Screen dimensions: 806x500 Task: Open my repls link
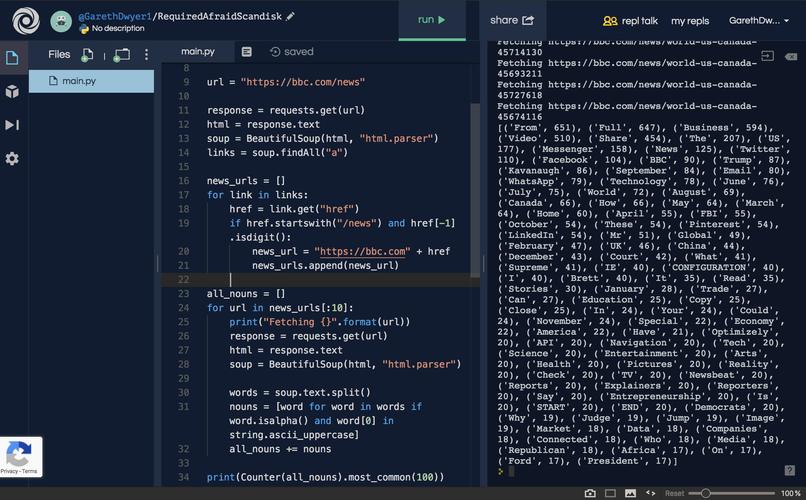point(690,21)
